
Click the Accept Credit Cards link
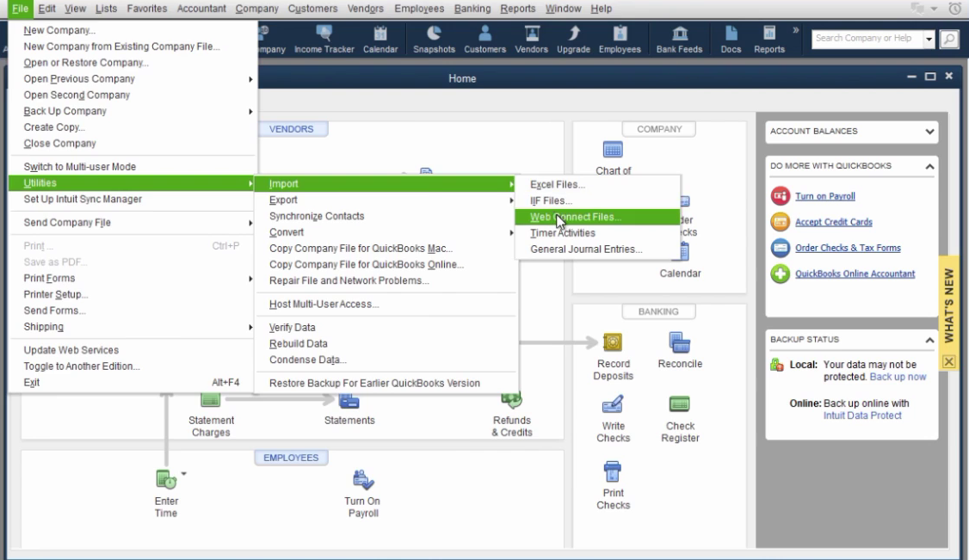tap(834, 222)
